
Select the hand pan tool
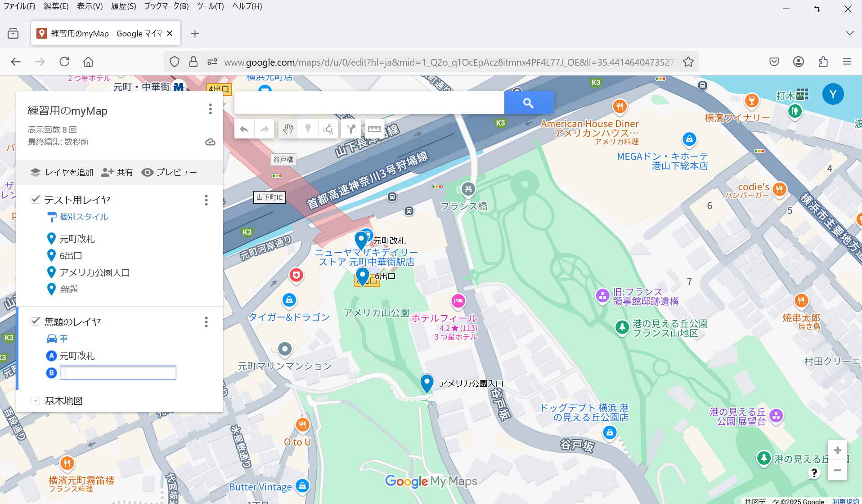tap(288, 129)
